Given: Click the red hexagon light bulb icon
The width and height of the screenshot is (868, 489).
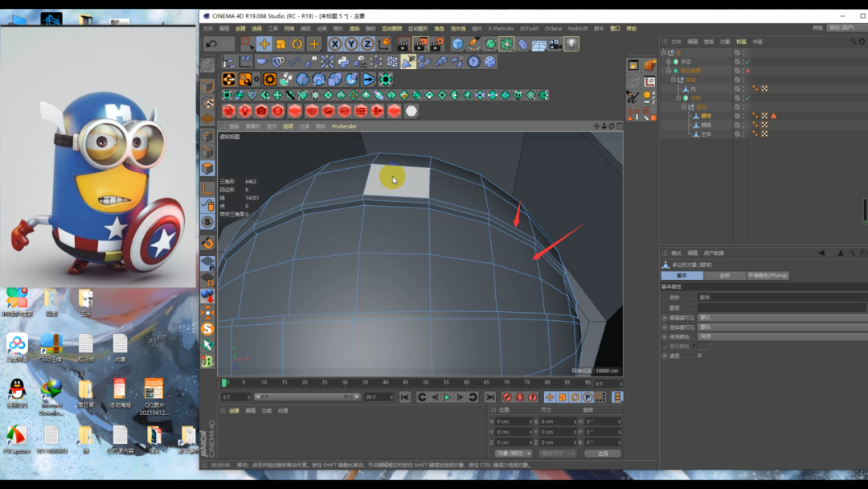Looking at the screenshot, I should pos(244,111).
